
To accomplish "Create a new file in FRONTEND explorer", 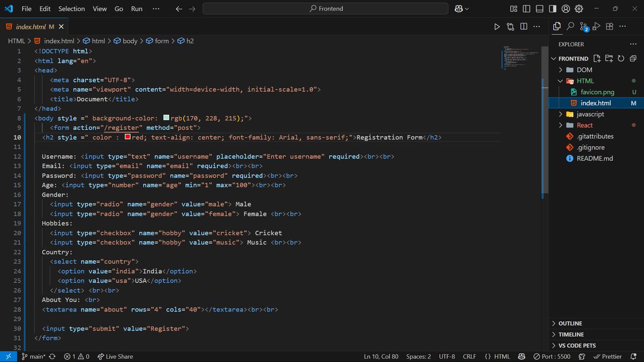I will click(596, 58).
